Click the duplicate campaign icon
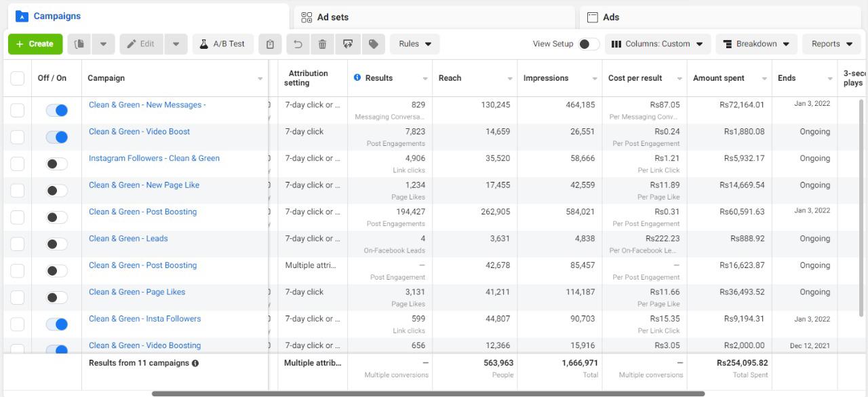The image size is (868, 397). point(79,44)
